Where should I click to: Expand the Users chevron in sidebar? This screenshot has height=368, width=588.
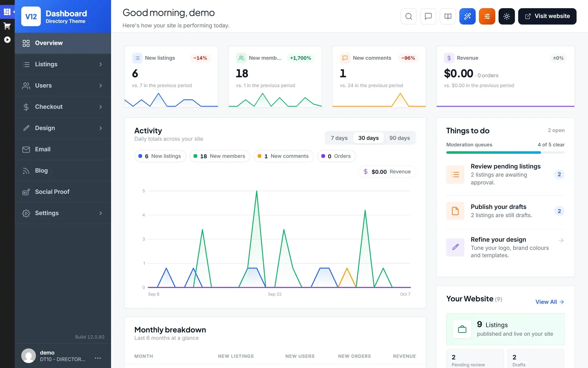[x=101, y=86]
